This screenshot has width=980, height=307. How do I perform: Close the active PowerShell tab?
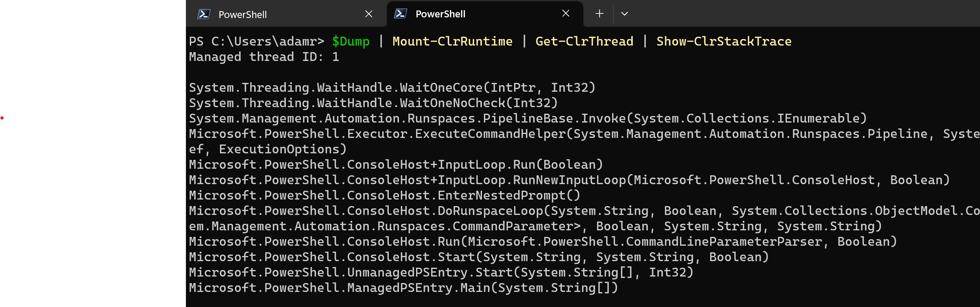(x=565, y=14)
